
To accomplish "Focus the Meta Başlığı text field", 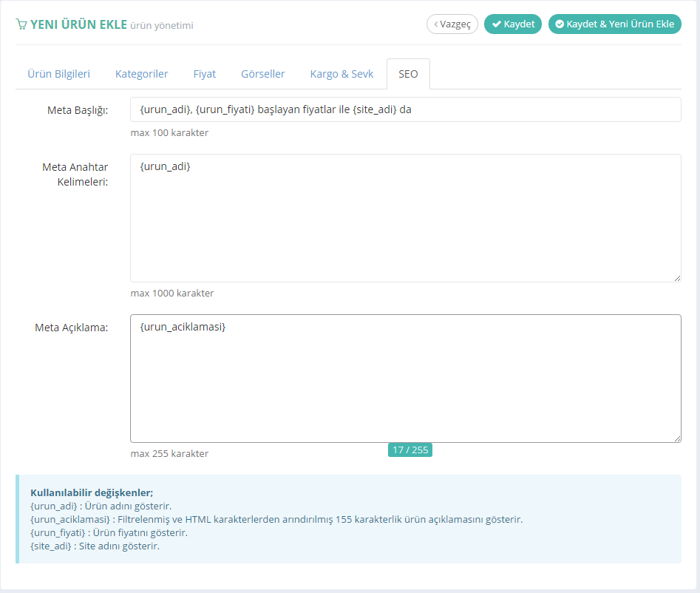I will [405, 109].
